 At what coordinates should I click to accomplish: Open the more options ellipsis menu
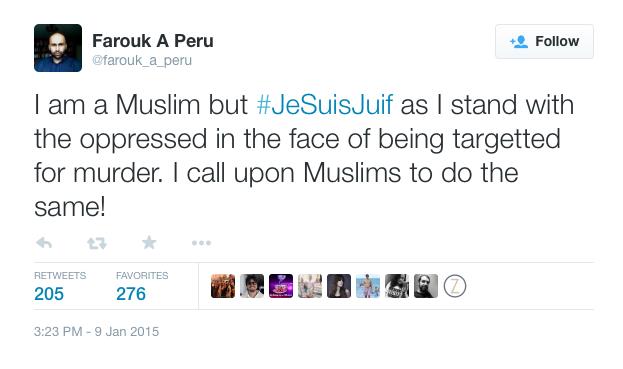[201, 243]
